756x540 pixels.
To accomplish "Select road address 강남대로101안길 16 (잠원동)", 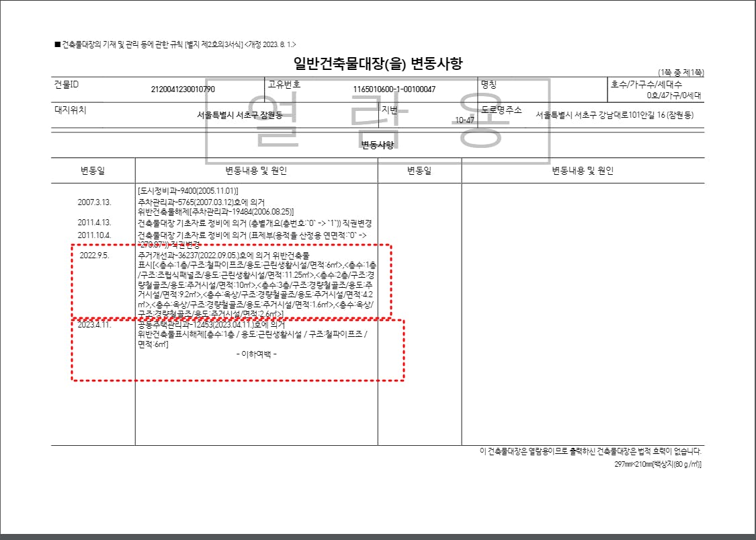I will [646, 116].
